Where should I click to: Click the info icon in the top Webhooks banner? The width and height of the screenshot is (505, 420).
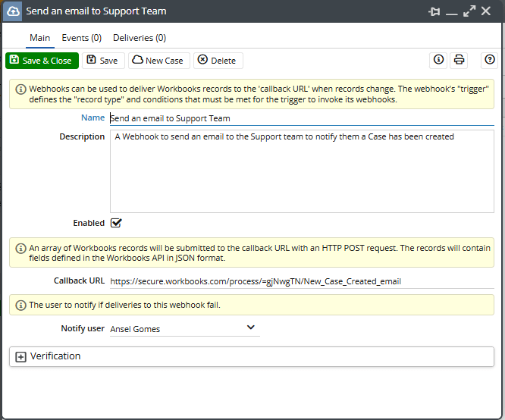tap(20, 89)
